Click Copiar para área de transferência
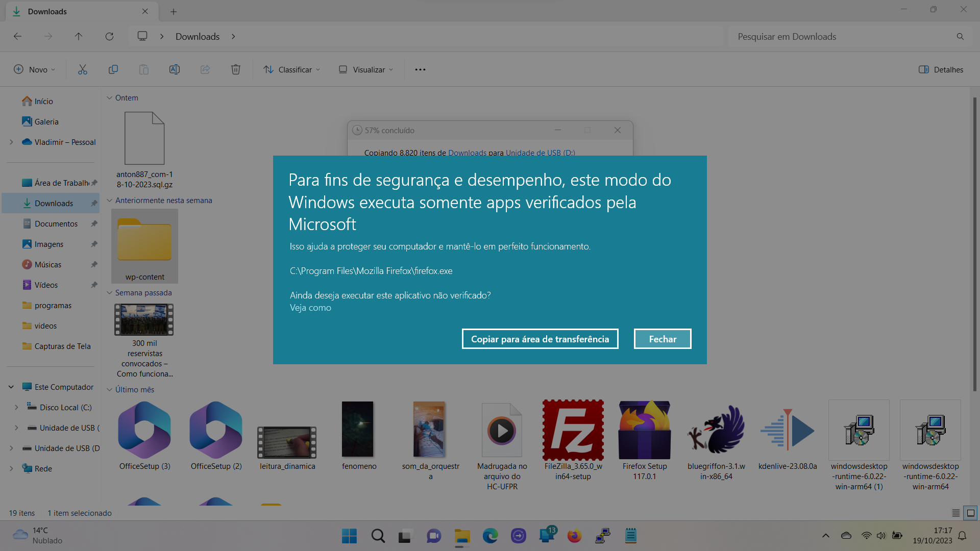The height and width of the screenshot is (551, 980). (540, 339)
